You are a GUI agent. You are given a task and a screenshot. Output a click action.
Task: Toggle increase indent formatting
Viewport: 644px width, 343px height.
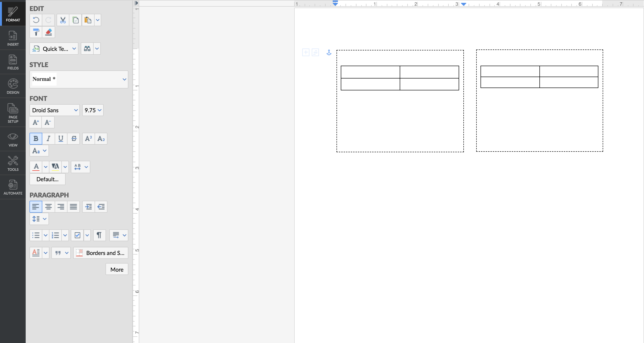[x=89, y=207]
